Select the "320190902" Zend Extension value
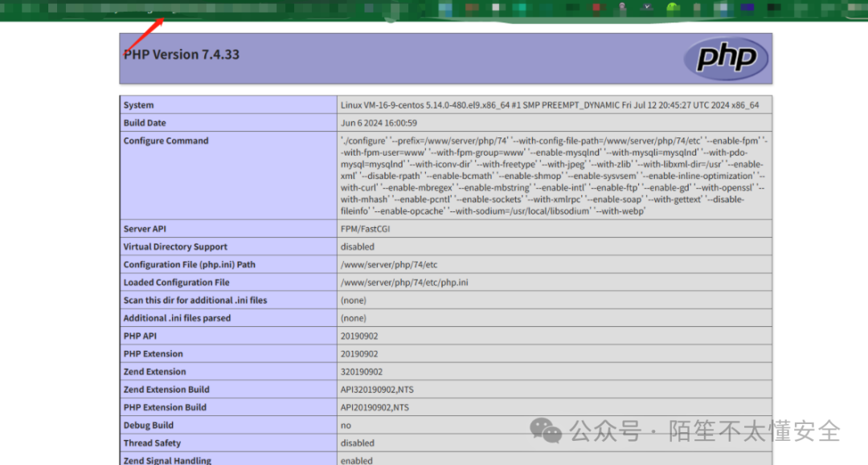The height and width of the screenshot is (465, 868). click(x=362, y=372)
